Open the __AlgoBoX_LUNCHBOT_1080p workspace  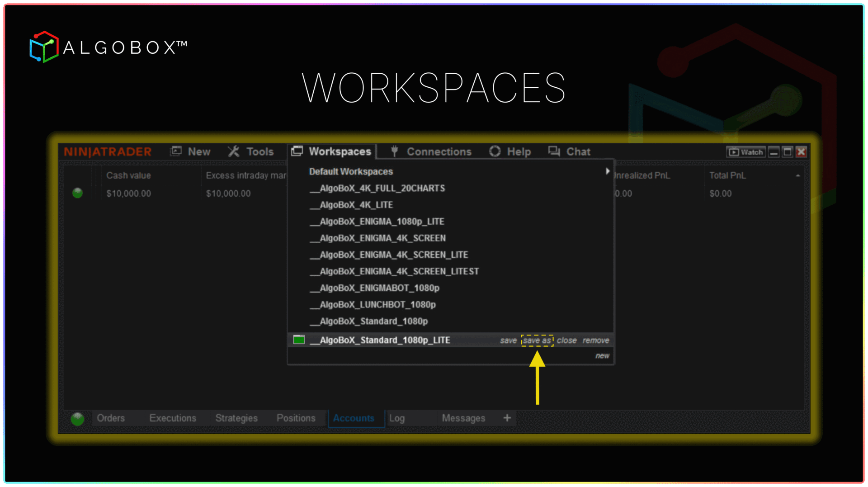click(377, 305)
